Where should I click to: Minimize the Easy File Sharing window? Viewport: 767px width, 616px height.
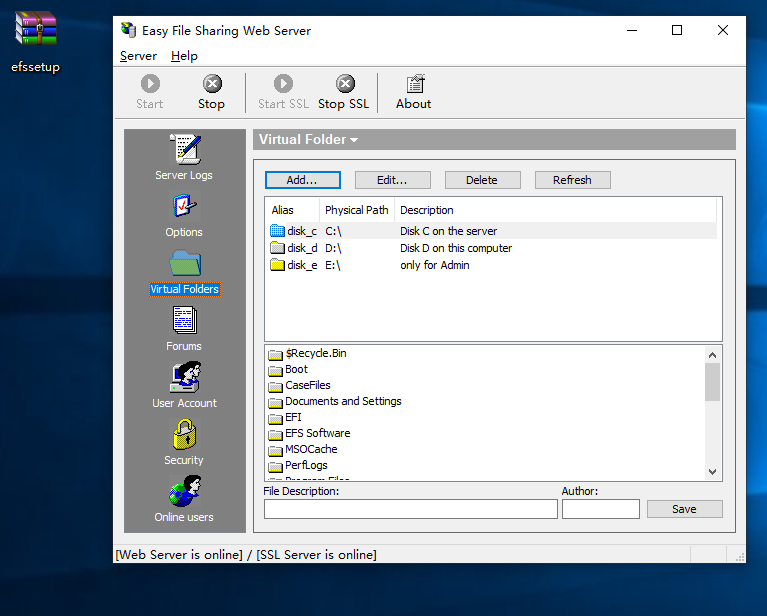[632, 30]
